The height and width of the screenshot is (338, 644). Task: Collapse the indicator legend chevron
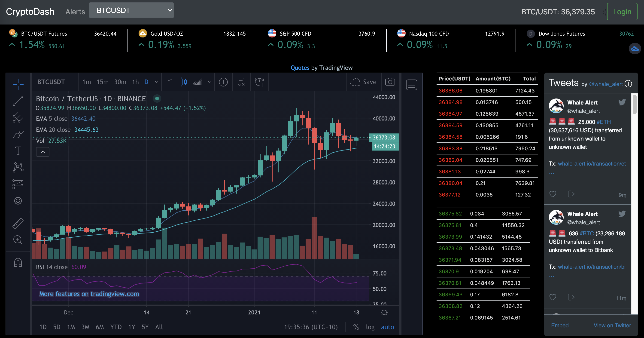pos(43,152)
